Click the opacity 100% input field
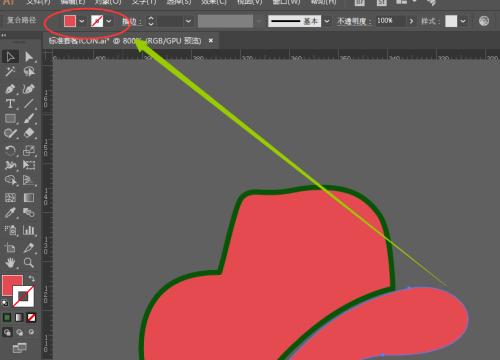 391,21
